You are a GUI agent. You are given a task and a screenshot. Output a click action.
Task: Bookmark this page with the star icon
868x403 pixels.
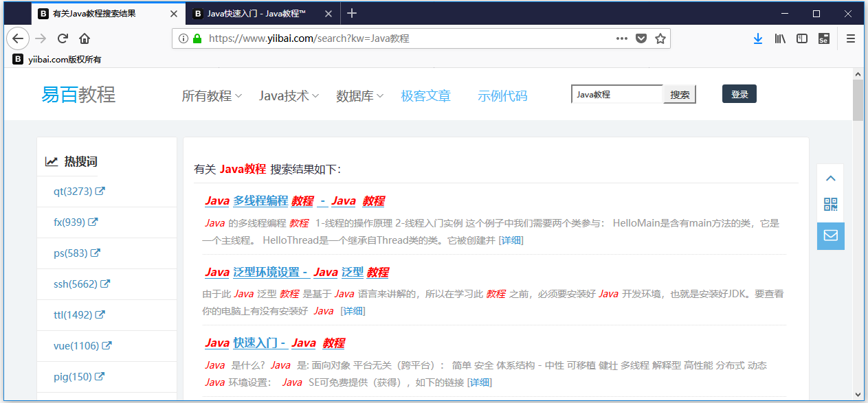660,38
